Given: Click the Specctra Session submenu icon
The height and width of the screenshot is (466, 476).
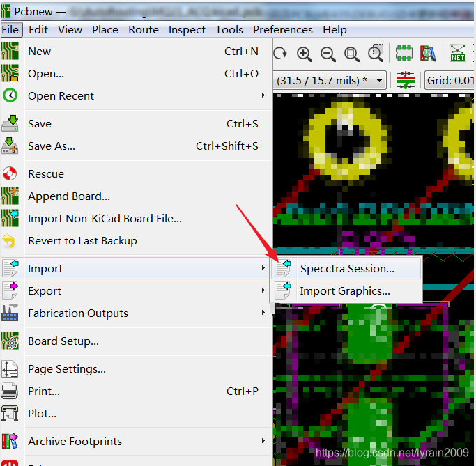Looking at the screenshot, I should click(283, 268).
